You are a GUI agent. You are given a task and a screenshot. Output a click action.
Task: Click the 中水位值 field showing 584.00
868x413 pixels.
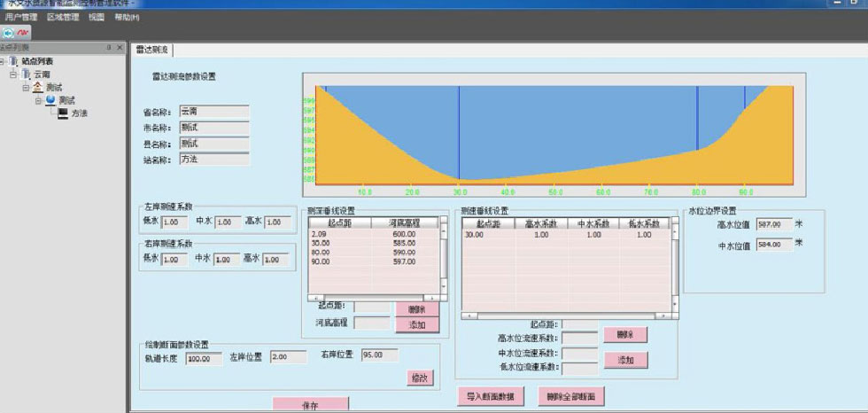[774, 244]
